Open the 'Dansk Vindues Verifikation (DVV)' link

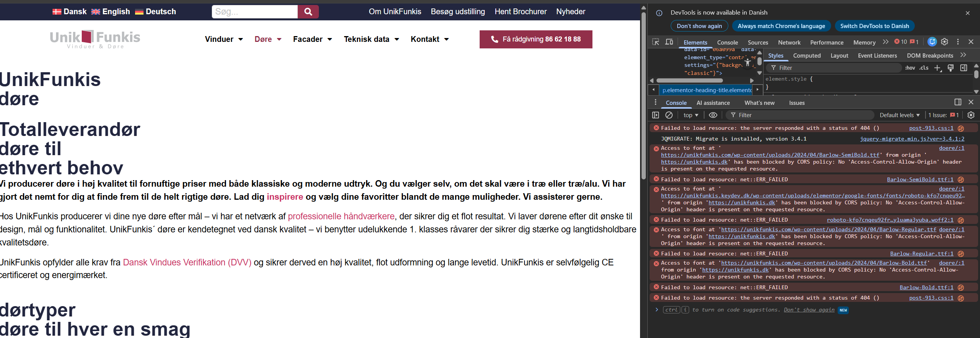click(187, 262)
